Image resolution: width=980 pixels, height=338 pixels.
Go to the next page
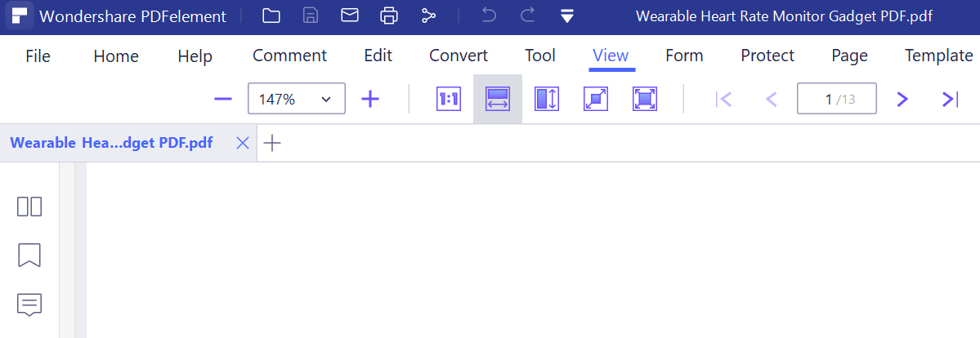902,99
